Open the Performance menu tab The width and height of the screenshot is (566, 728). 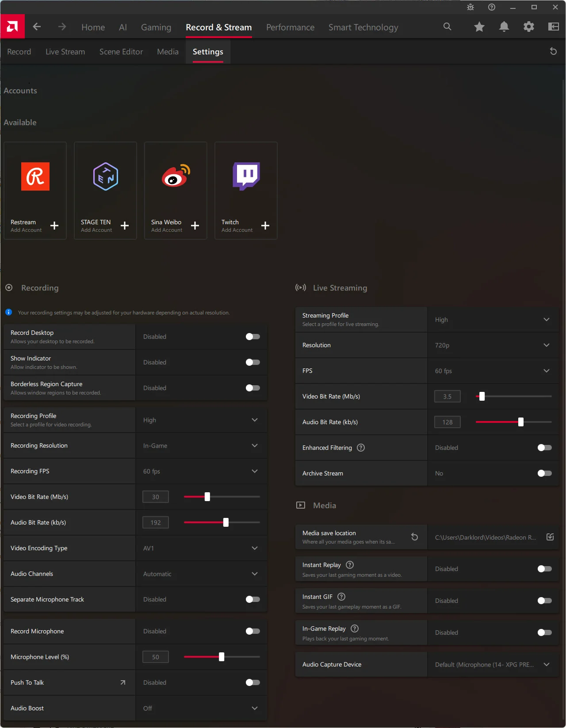(x=290, y=27)
